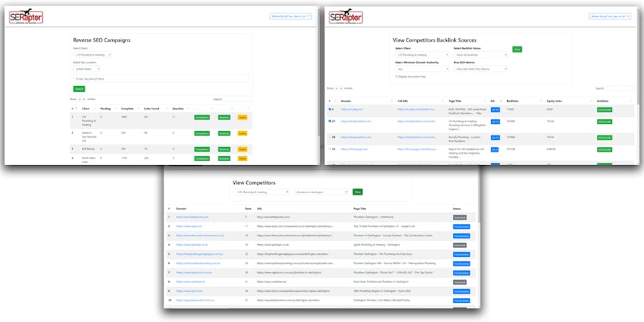The height and width of the screenshot is (322, 644).
Task: Open navigation menu in Reverse SEO Campaigns panel
Action: click(290, 15)
